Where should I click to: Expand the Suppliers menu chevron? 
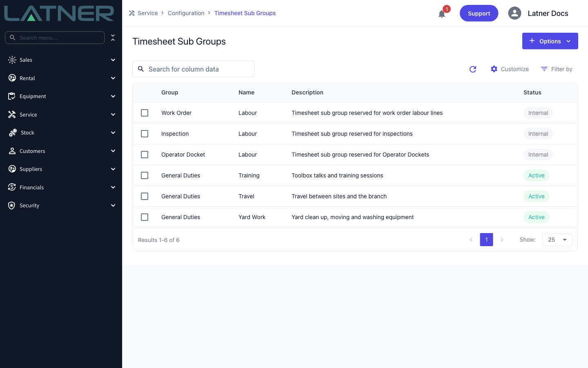pos(113,169)
